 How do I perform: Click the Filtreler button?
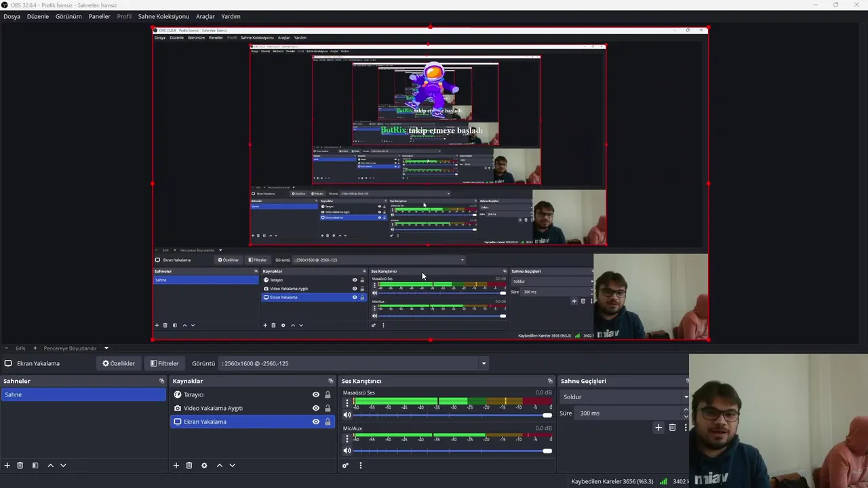click(x=165, y=363)
